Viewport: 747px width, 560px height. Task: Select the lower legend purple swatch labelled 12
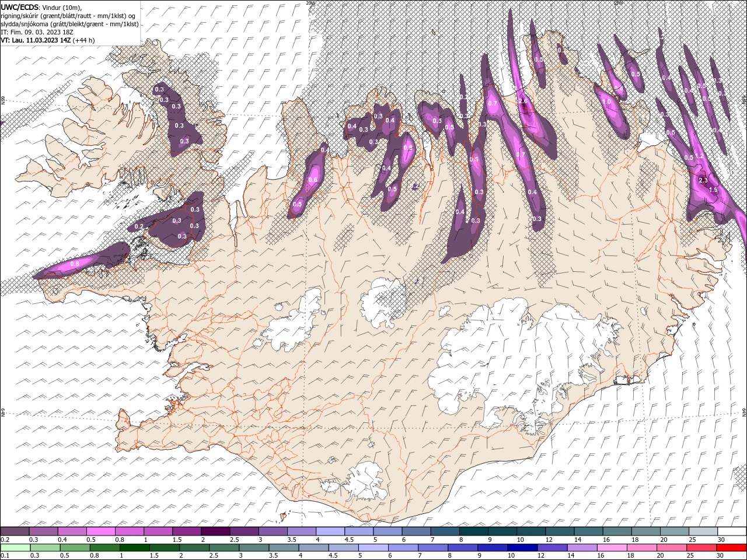tap(552, 548)
